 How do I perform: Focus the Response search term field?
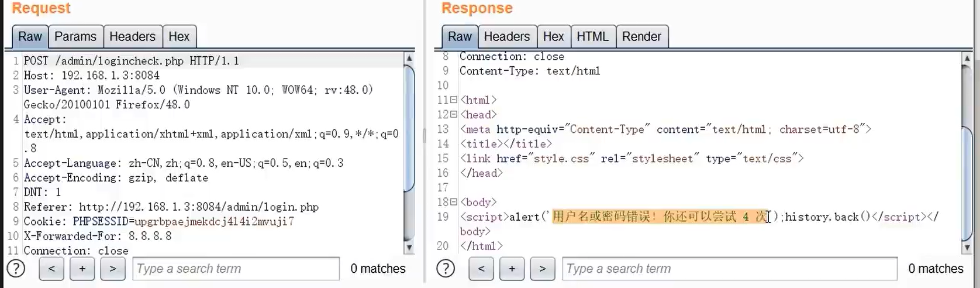[x=730, y=269]
